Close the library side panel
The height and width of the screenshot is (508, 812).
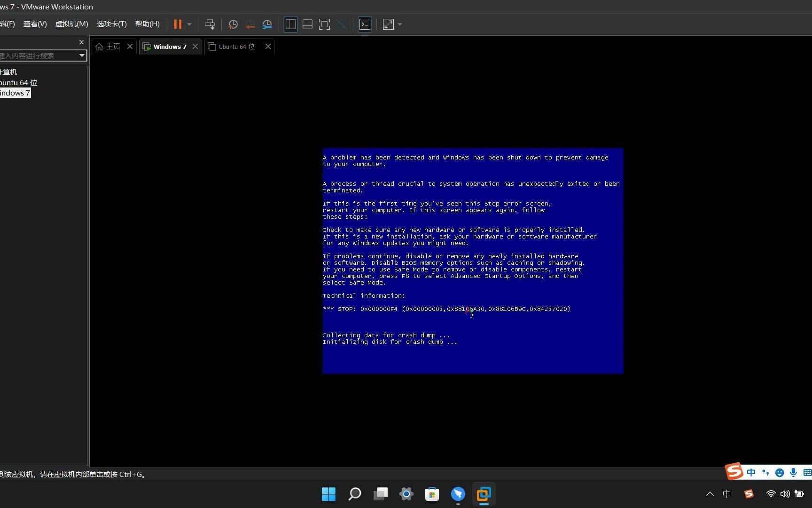point(81,42)
